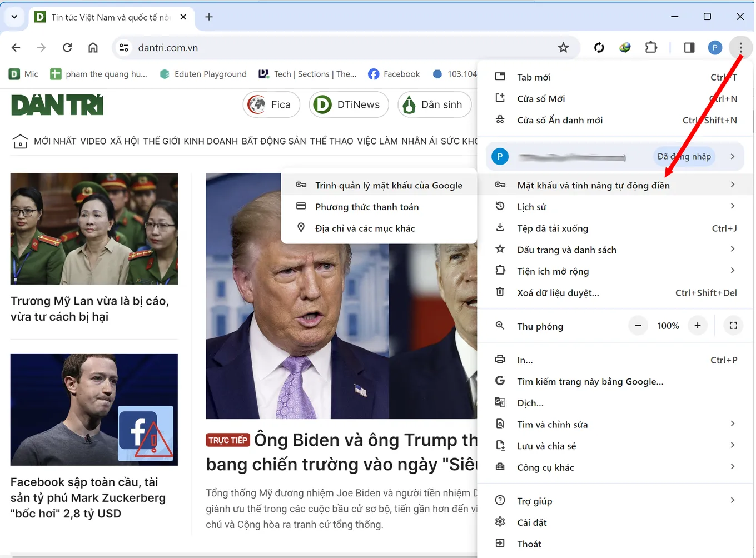Screen dimensions: 756x558
Task: Open the Extensions puzzle-piece icon
Action: [651, 48]
